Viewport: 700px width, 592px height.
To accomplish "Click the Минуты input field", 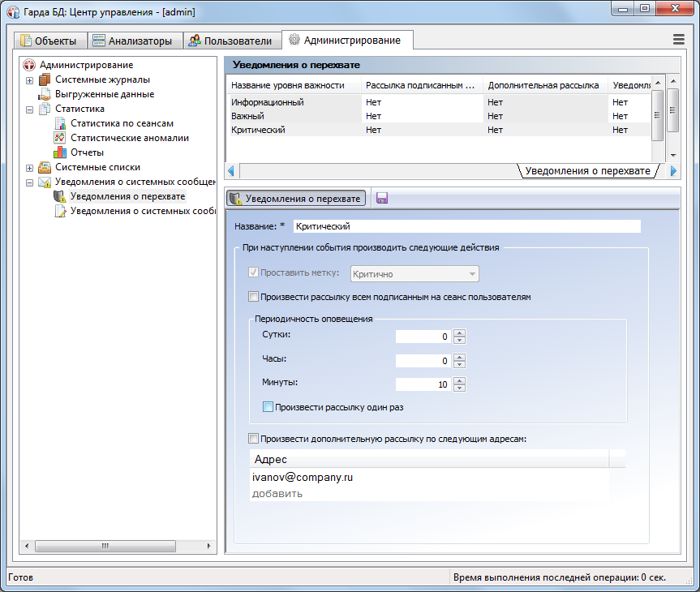I will 423,384.
